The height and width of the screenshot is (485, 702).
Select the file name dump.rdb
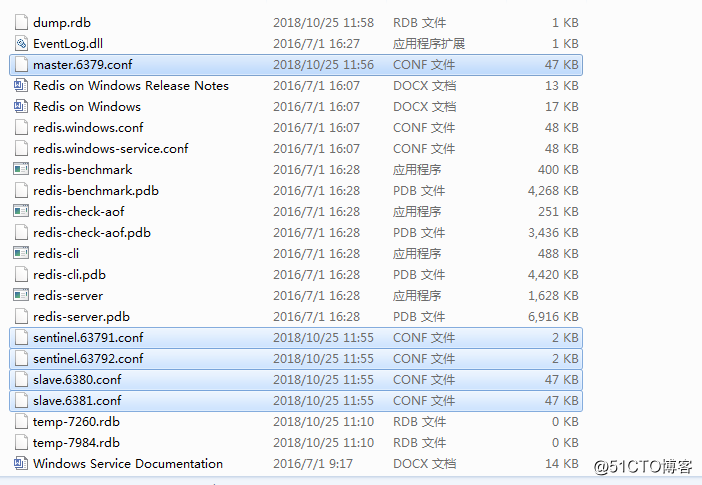point(62,22)
